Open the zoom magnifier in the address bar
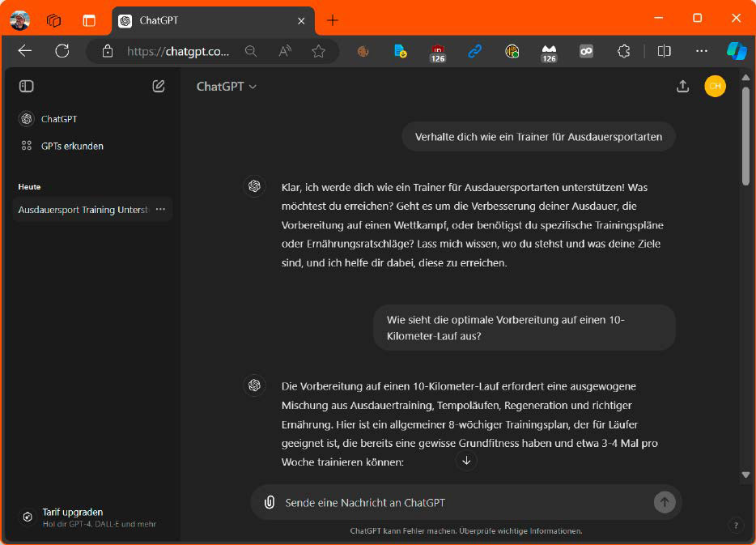The height and width of the screenshot is (545, 756). 251,51
